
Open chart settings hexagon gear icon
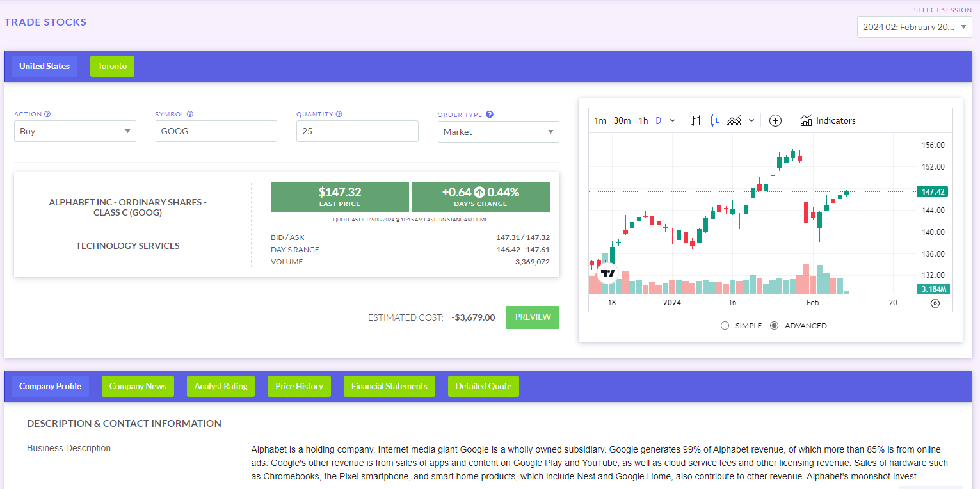click(935, 303)
